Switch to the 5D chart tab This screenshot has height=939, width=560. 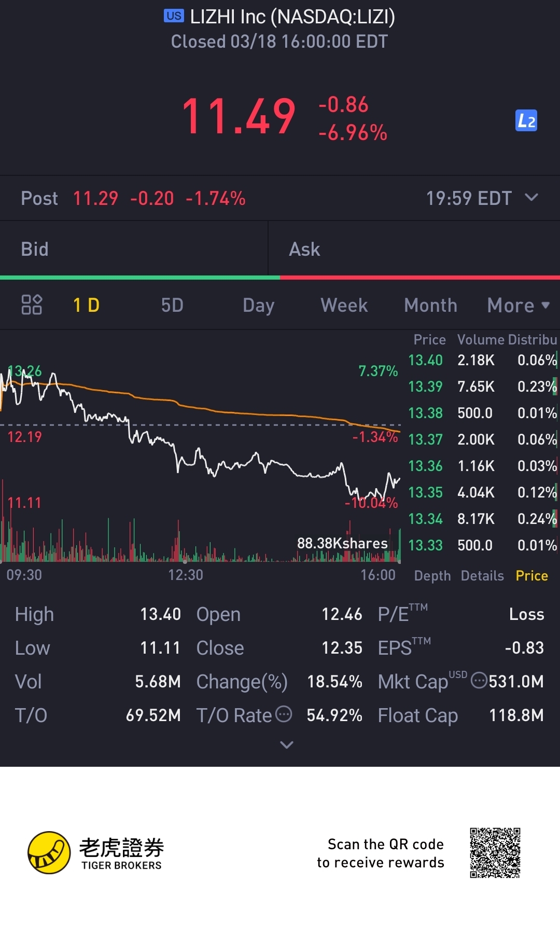pos(172,305)
